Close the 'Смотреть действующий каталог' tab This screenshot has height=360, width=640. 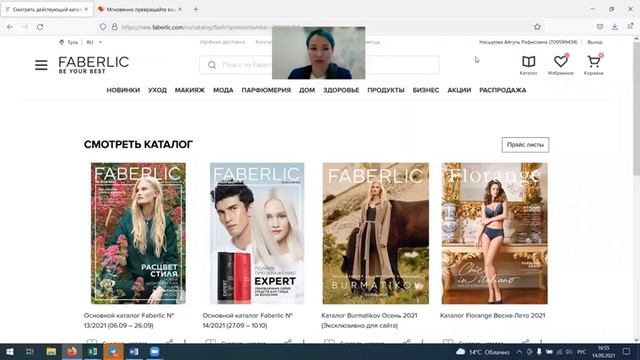coord(87,9)
